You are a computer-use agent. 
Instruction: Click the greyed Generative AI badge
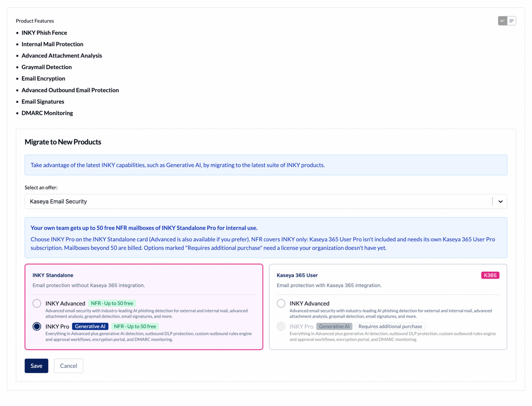click(334, 327)
